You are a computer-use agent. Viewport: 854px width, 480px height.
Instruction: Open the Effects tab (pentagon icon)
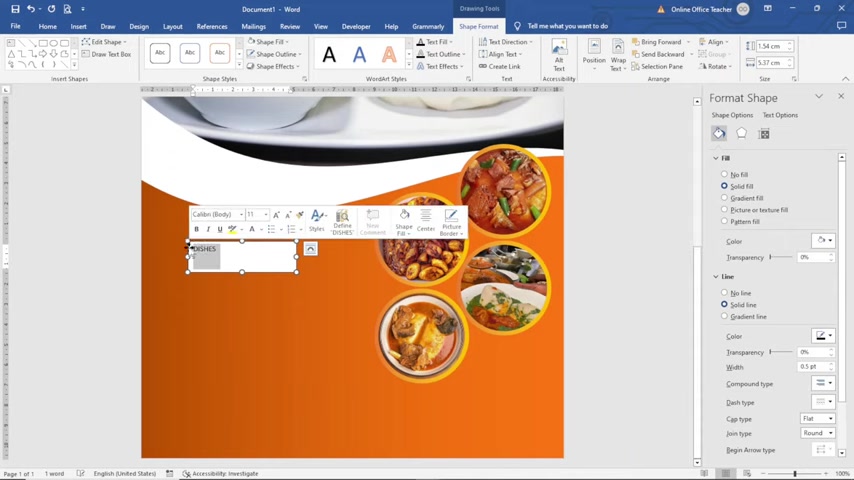coord(741,133)
